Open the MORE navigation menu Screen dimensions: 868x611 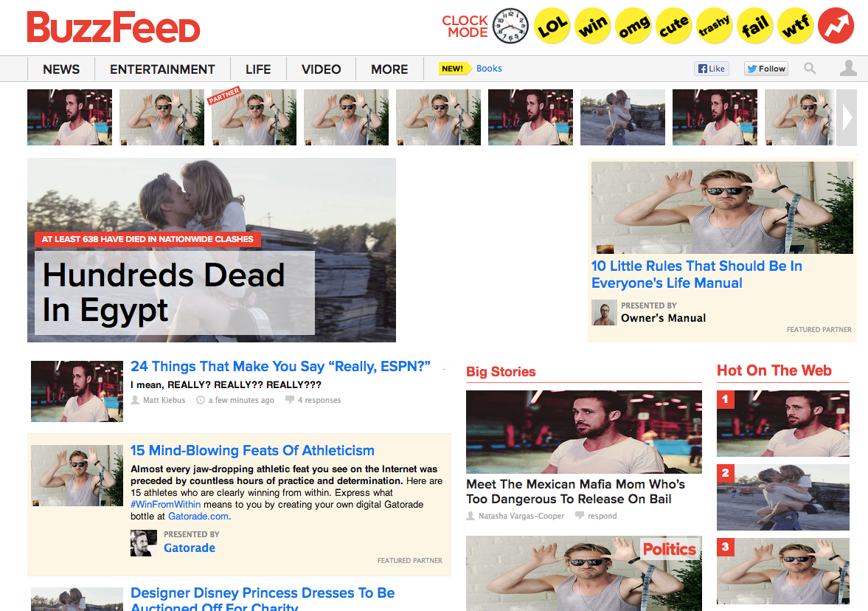coord(389,69)
